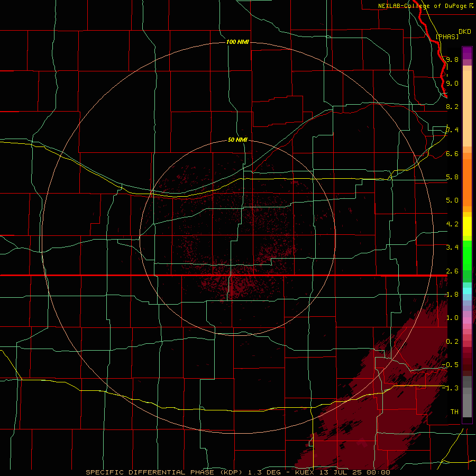
Task: Click the DKD legend unit label
Action: tap(465, 32)
